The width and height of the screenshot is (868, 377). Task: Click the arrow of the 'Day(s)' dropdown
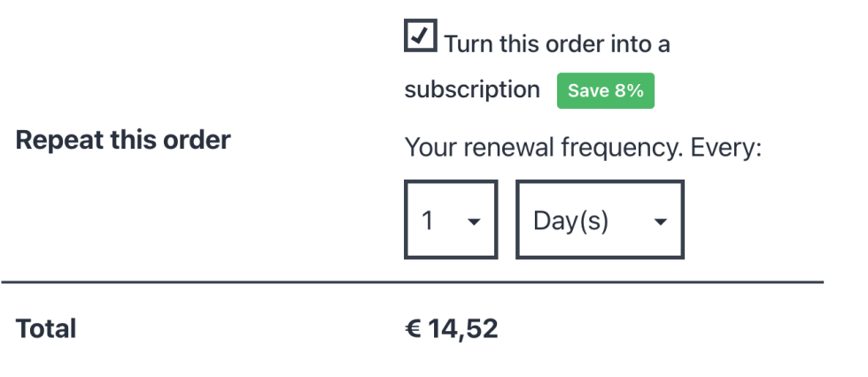[660, 222]
